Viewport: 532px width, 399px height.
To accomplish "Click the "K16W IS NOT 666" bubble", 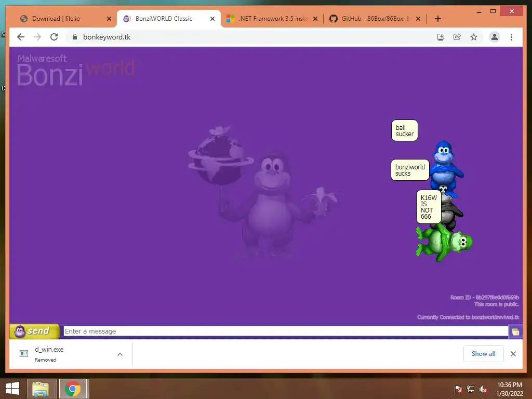I will [429, 207].
